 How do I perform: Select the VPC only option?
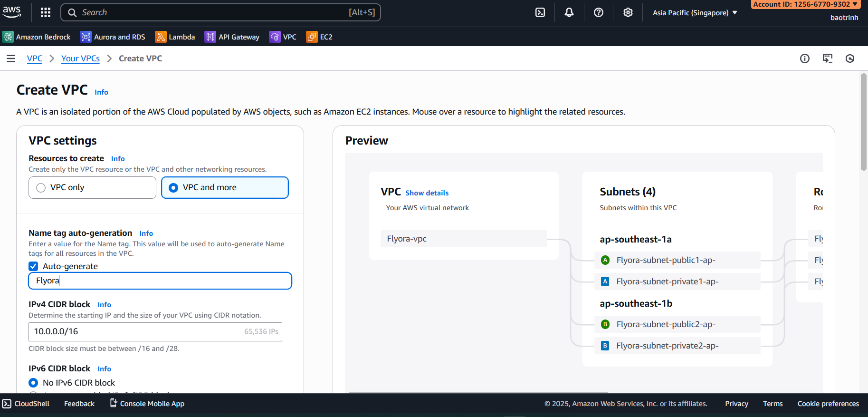point(41,187)
